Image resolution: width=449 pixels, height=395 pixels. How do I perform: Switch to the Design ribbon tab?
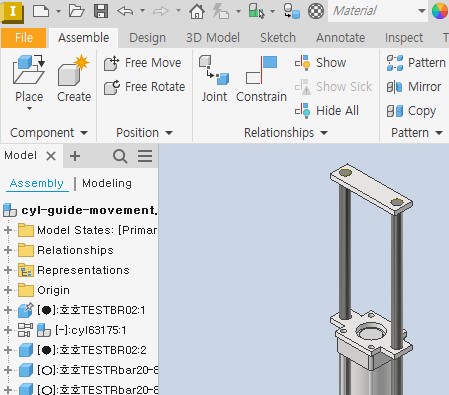click(147, 38)
